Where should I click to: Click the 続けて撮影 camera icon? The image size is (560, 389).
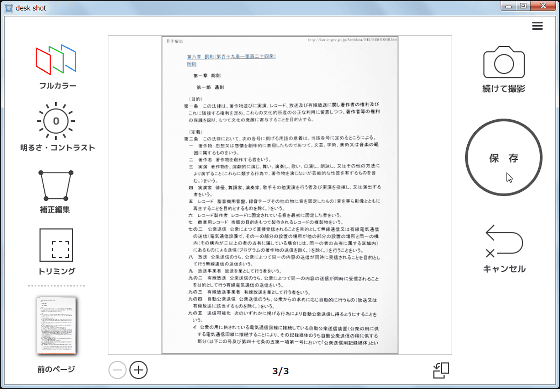[x=504, y=62]
